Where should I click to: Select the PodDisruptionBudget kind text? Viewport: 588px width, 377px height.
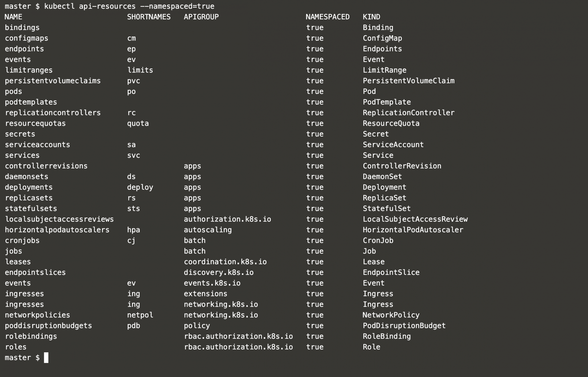(x=404, y=326)
